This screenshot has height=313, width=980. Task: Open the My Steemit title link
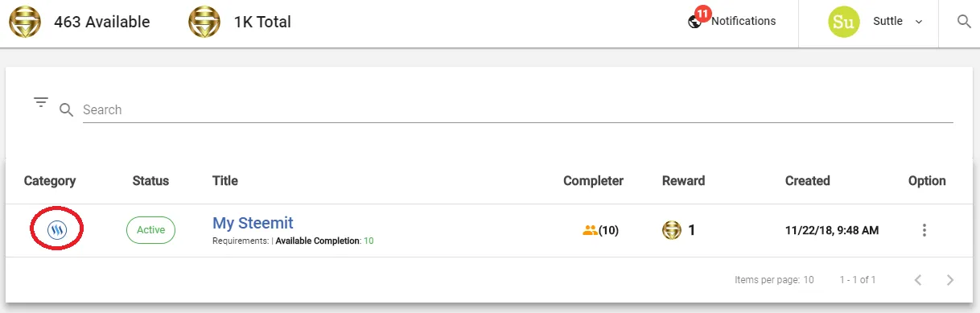pyautogui.click(x=253, y=223)
